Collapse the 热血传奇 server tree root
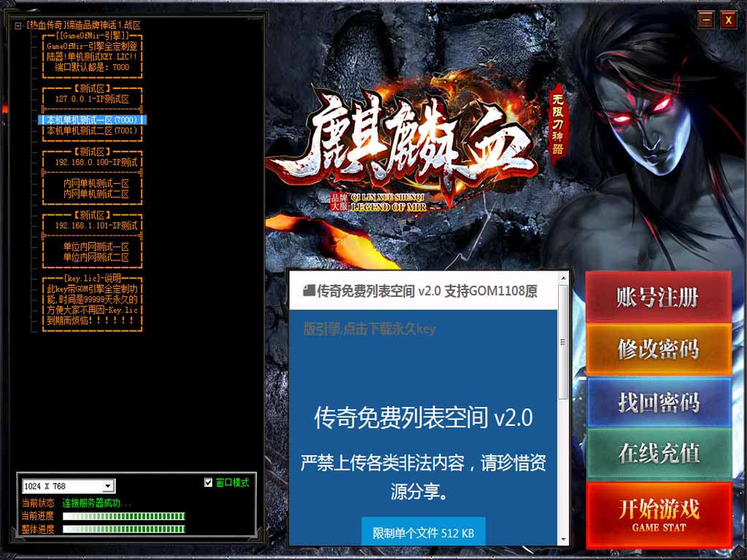This screenshot has width=747, height=560. click(x=18, y=26)
